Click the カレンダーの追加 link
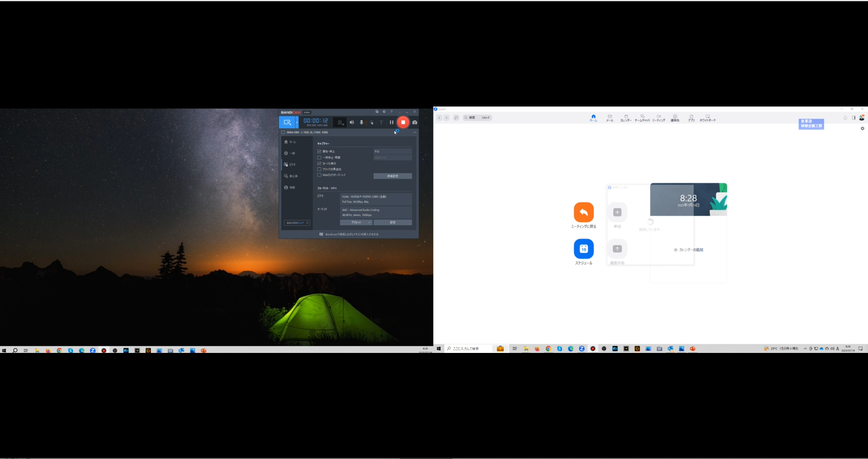The image size is (868, 459). point(689,250)
